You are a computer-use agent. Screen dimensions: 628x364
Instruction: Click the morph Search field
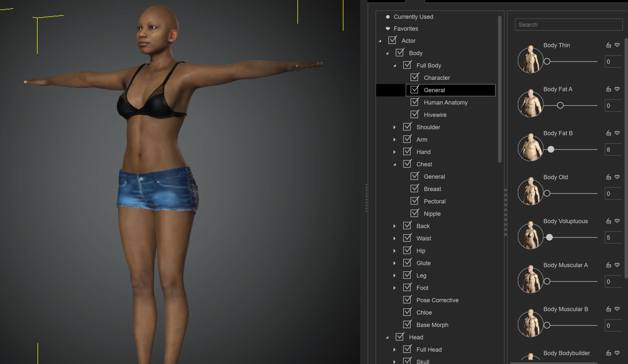pos(569,24)
